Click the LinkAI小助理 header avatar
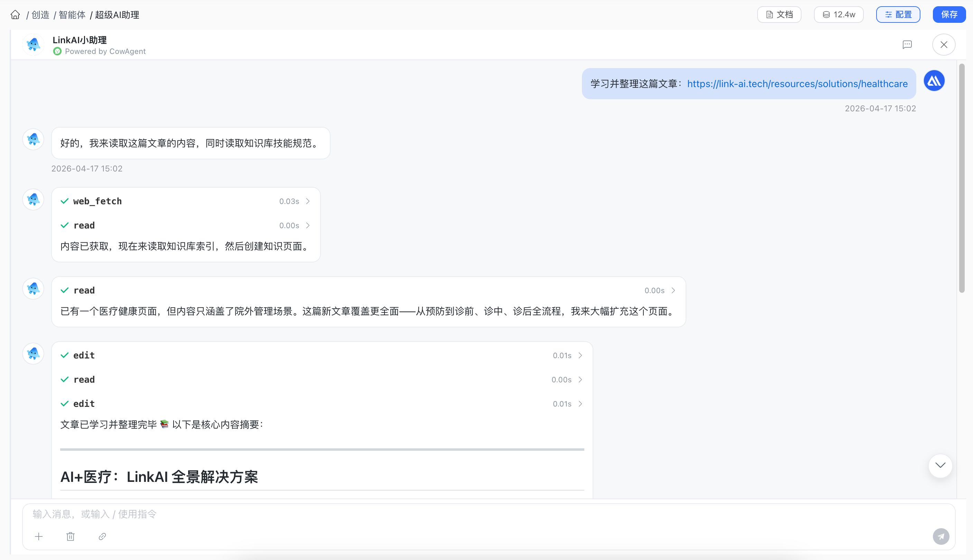Image resolution: width=973 pixels, height=560 pixels. point(33,45)
